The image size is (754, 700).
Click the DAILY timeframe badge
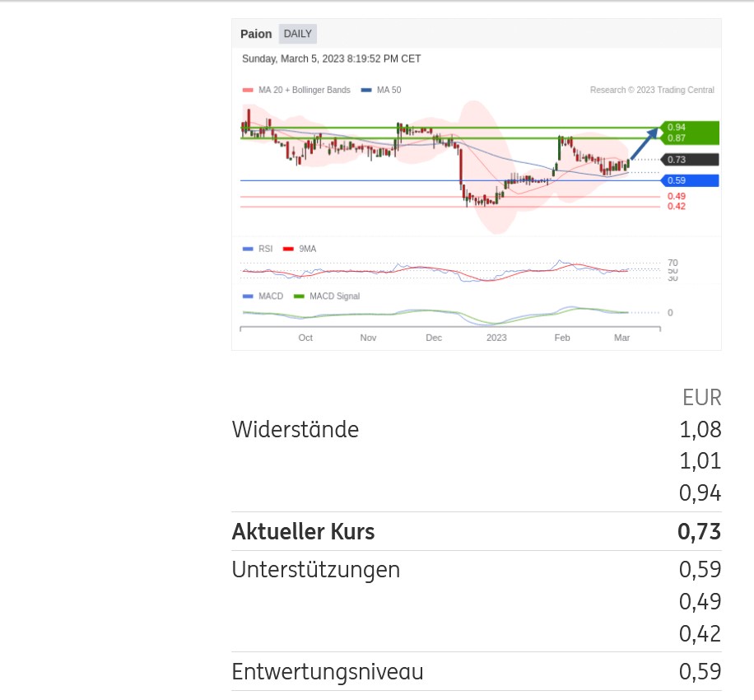point(298,34)
